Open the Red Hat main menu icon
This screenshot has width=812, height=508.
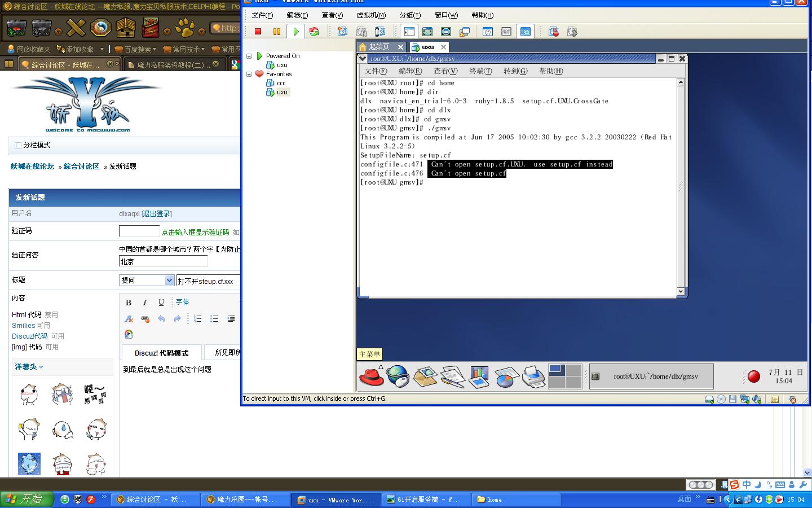[371, 376]
